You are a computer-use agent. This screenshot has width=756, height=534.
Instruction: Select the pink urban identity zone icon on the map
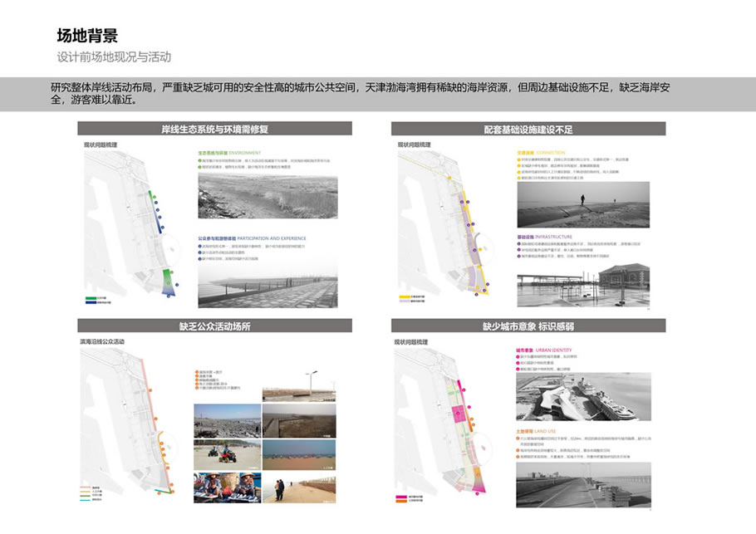tap(459, 412)
